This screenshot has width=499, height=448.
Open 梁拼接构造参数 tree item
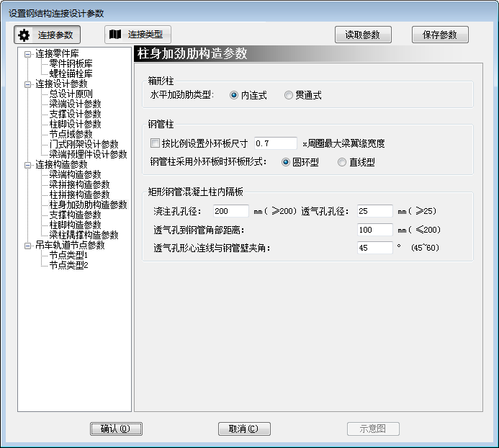coord(79,184)
